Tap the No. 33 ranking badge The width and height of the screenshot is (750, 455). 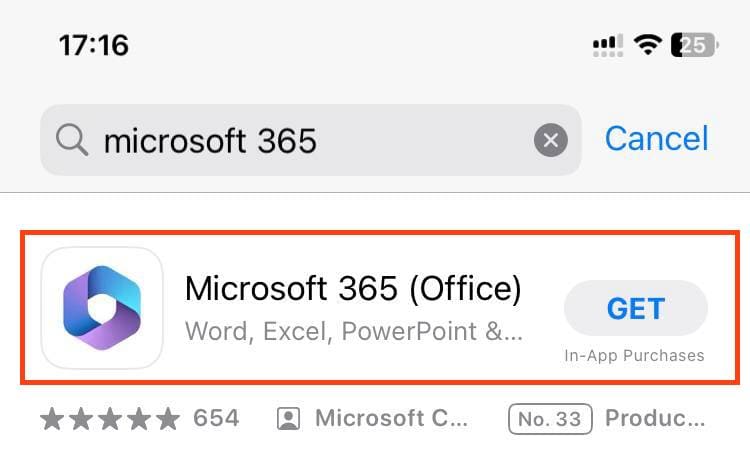[550, 418]
